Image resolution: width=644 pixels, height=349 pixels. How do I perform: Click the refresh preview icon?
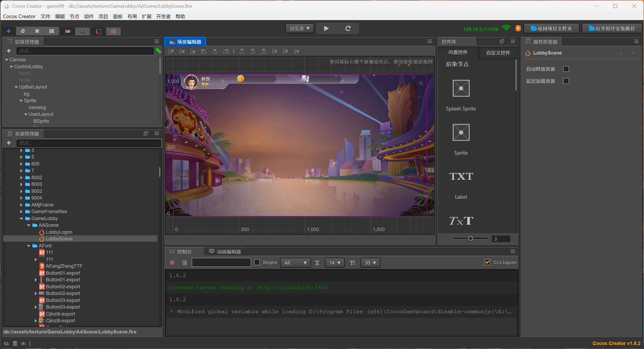click(x=348, y=28)
